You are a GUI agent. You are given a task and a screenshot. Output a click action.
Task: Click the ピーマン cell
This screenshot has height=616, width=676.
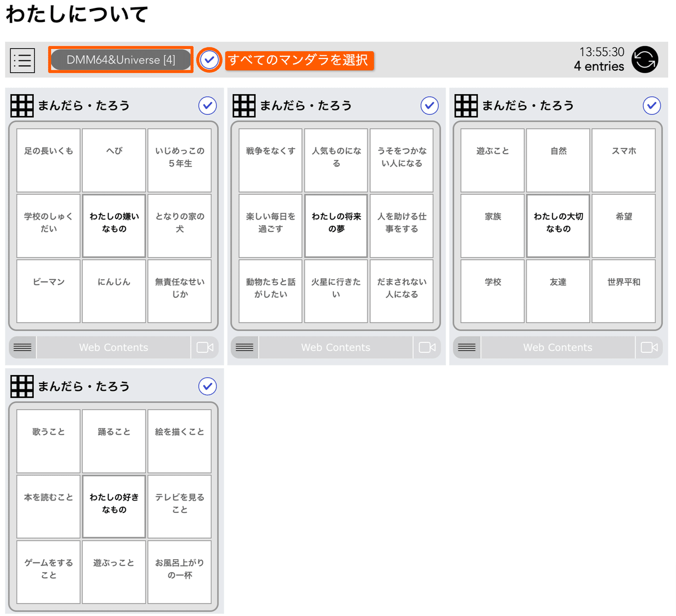point(48,291)
